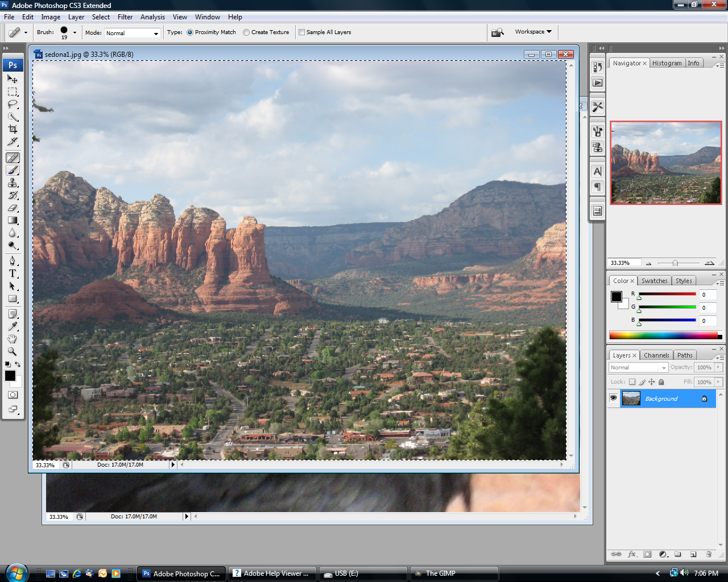
Task: Open the Paragraph panel icon
Action: pos(597,187)
